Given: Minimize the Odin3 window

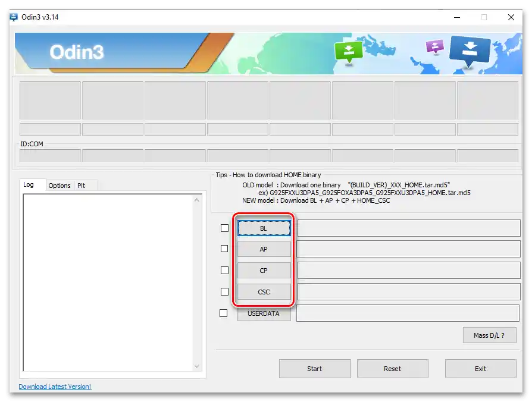Looking at the screenshot, I should pos(458,17).
